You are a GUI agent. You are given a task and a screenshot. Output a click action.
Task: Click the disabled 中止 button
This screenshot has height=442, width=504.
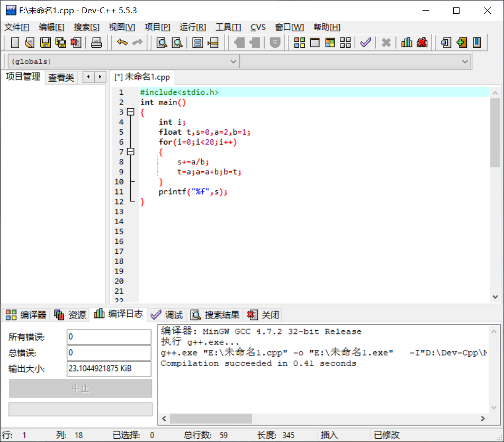coord(80,388)
